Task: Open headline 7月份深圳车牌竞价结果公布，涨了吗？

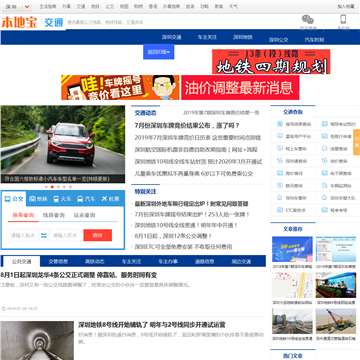Action: point(187,126)
